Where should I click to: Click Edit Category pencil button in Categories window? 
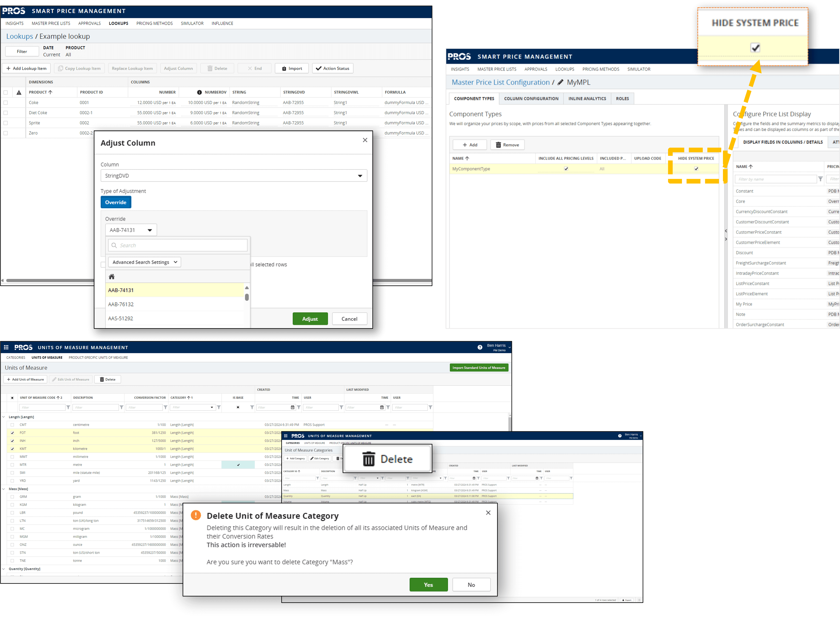[320, 459]
